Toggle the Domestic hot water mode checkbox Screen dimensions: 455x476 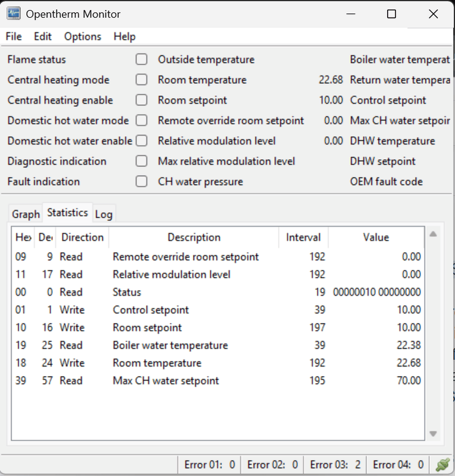(x=141, y=120)
